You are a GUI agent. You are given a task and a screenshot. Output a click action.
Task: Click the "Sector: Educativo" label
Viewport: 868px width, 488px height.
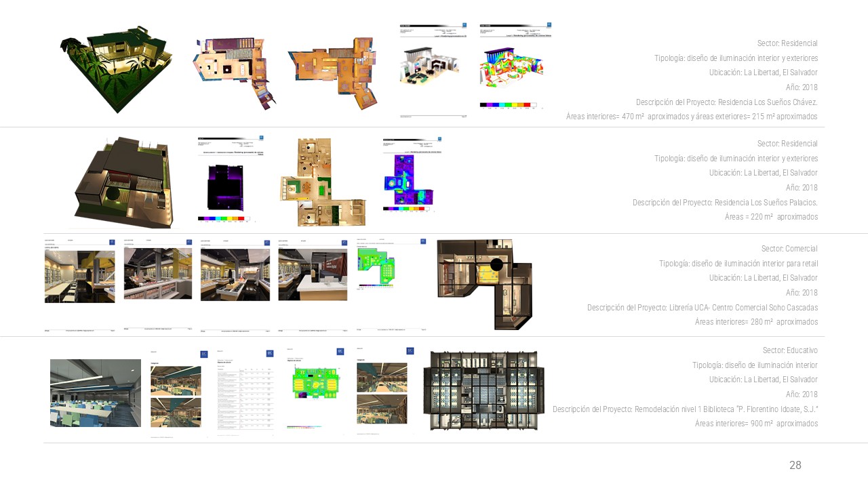pos(790,350)
